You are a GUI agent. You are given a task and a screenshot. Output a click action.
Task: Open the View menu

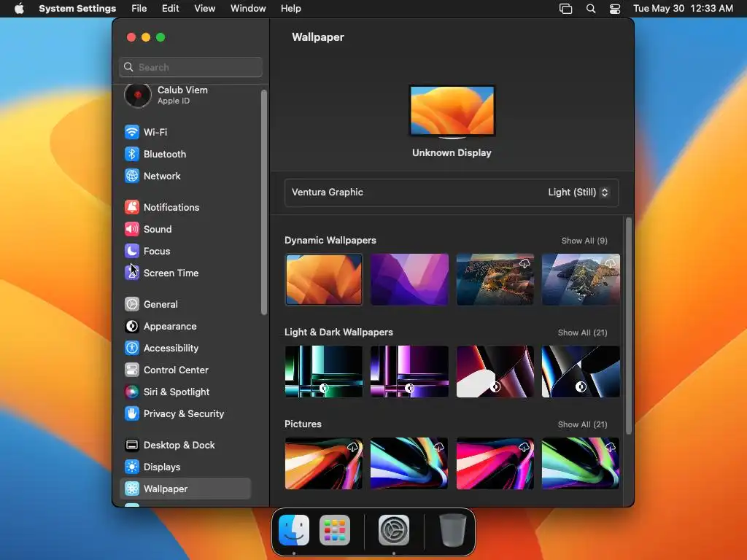(x=205, y=9)
